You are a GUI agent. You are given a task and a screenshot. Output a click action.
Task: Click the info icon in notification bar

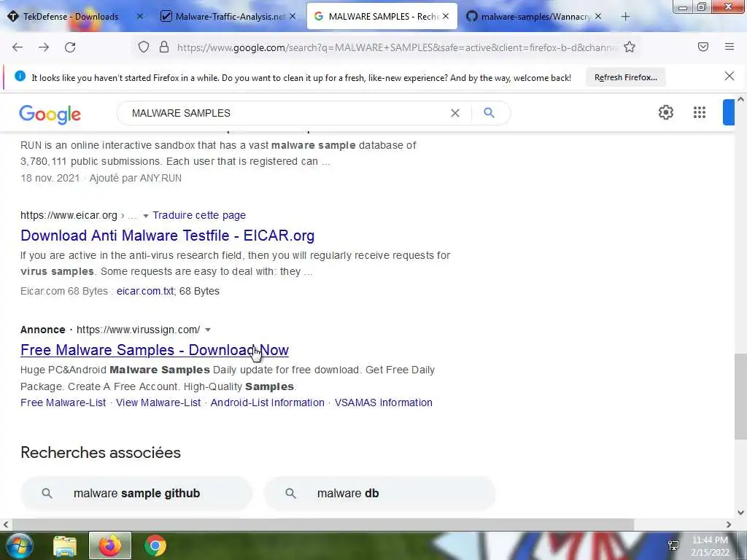[20, 76]
